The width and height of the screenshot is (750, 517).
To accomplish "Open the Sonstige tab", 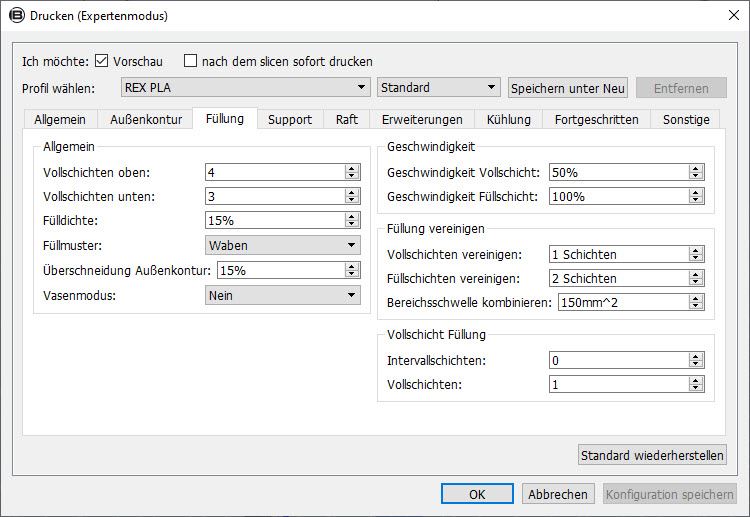I will pyautogui.click(x=686, y=120).
